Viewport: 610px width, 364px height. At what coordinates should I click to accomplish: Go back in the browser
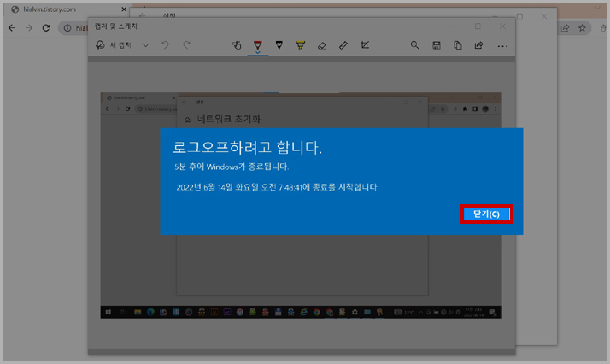click(12, 28)
